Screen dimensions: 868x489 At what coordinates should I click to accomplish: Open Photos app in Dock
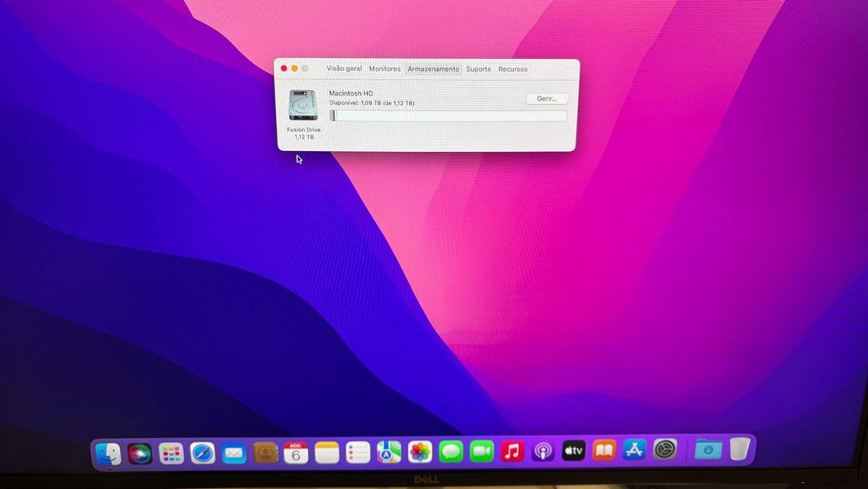[420, 452]
